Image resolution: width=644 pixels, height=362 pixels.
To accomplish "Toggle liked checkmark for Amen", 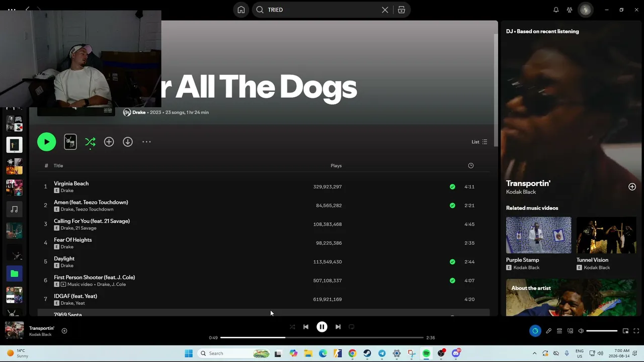I will 452,205.
